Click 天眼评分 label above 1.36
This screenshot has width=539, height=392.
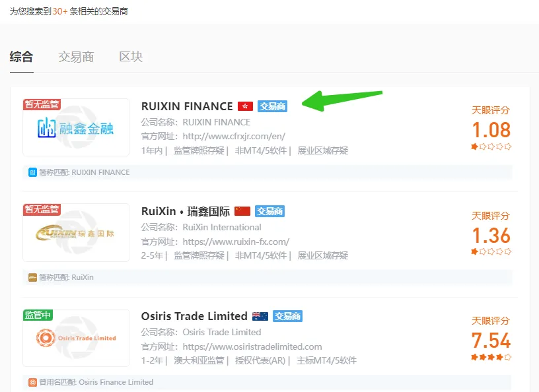point(491,216)
